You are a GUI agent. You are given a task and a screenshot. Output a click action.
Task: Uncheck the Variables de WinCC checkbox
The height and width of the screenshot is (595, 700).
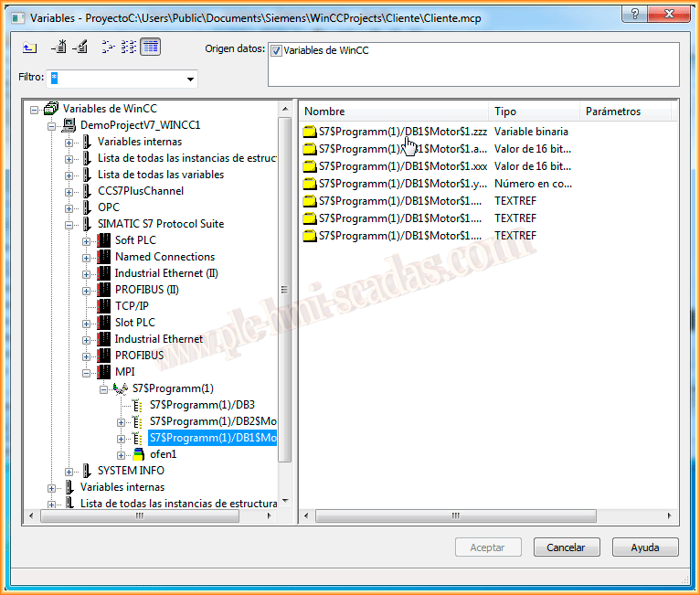(x=277, y=51)
